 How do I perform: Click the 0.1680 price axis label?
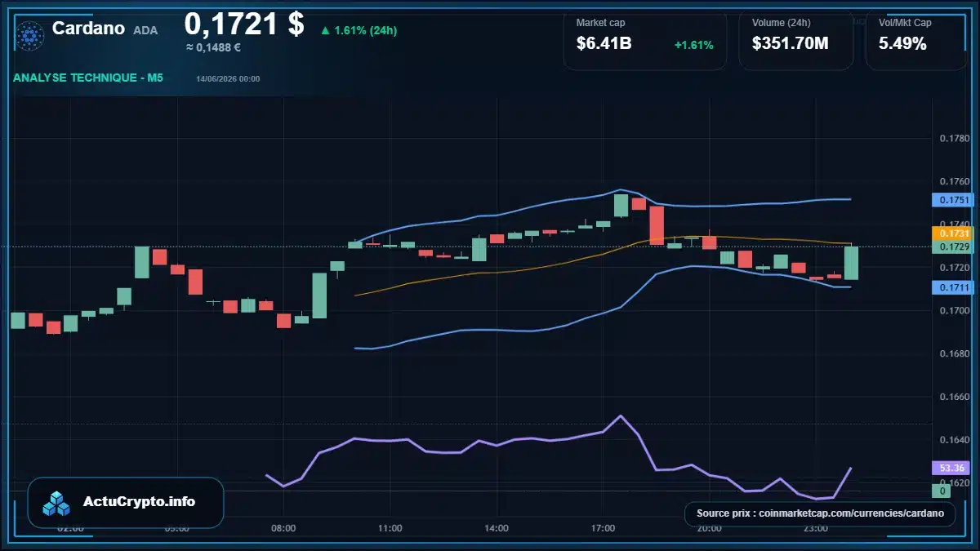tap(954, 353)
